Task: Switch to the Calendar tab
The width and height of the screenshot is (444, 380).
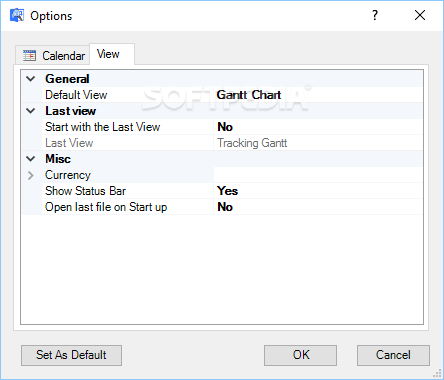Action: tap(54, 55)
